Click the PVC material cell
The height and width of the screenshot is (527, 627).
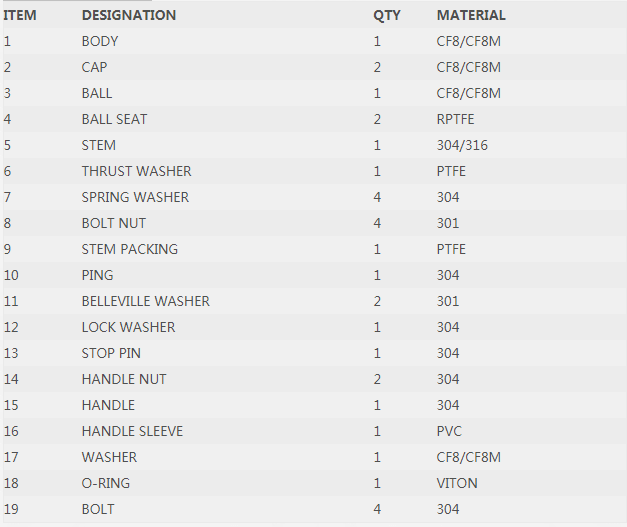[x=450, y=431]
